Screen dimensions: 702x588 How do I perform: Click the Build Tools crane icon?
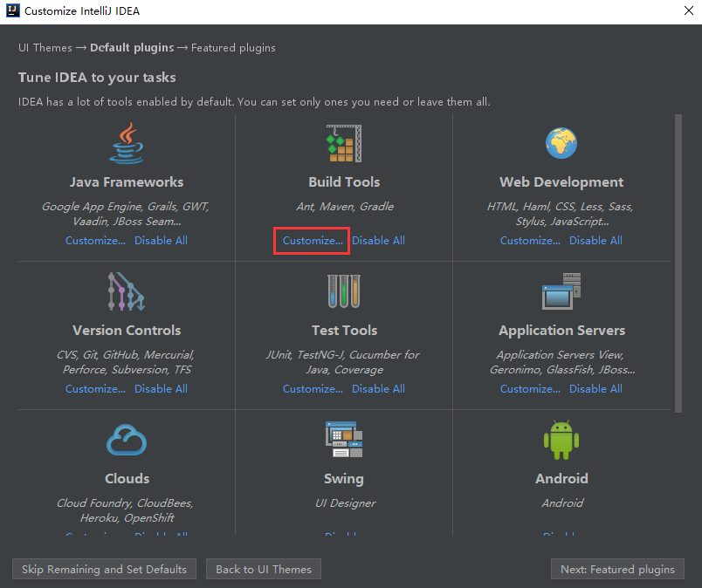[344, 143]
